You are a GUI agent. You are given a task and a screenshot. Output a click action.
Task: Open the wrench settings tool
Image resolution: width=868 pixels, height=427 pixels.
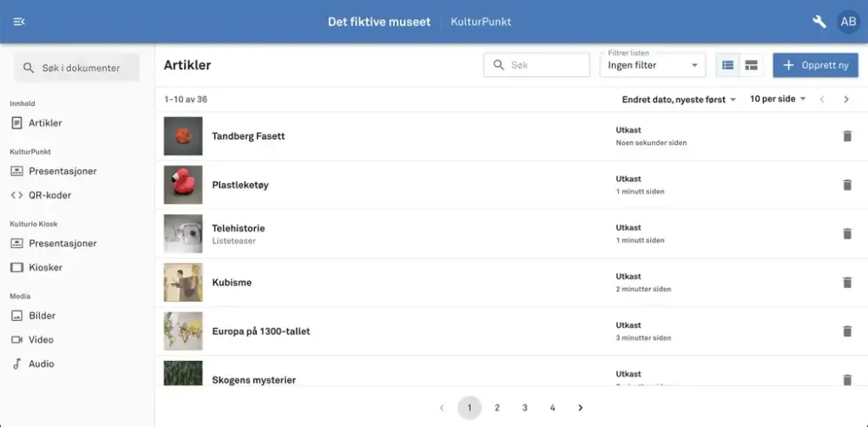(x=819, y=22)
